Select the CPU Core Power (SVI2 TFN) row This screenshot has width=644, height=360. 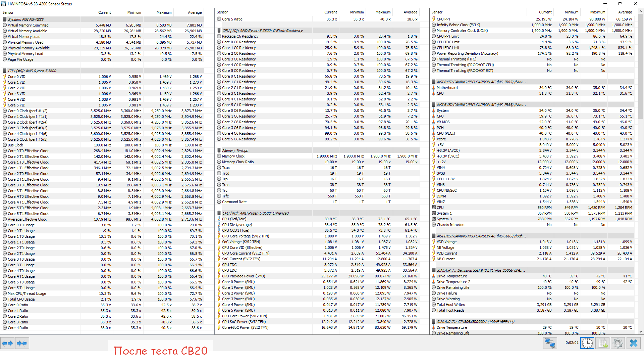[318, 316]
